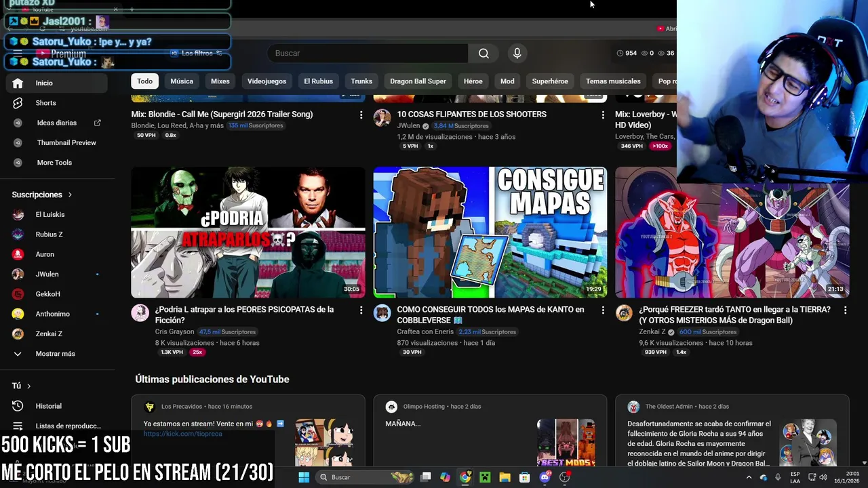Open Zenkai Z avatar beside the Freezer video
The height and width of the screenshot is (488, 868).
(624, 313)
